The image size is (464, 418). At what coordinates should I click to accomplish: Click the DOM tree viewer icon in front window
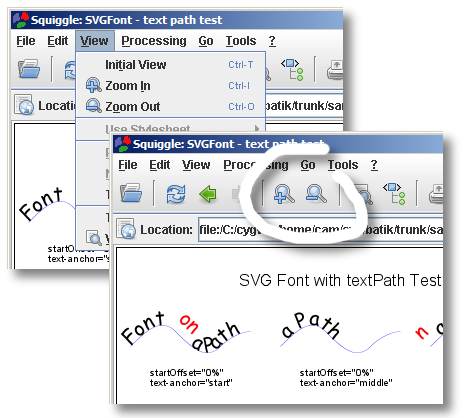[x=395, y=194]
